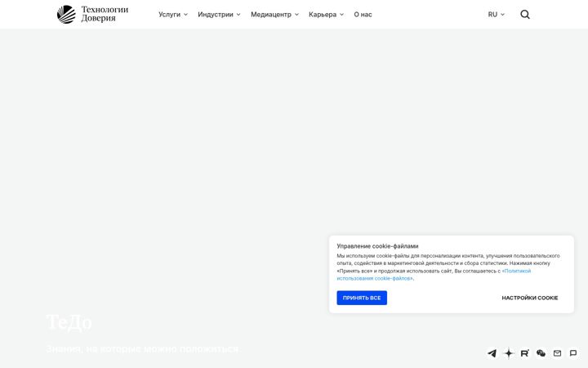Expand the Услуги menu
The width and height of the screenshot is (588, 368).
[173, 15]
